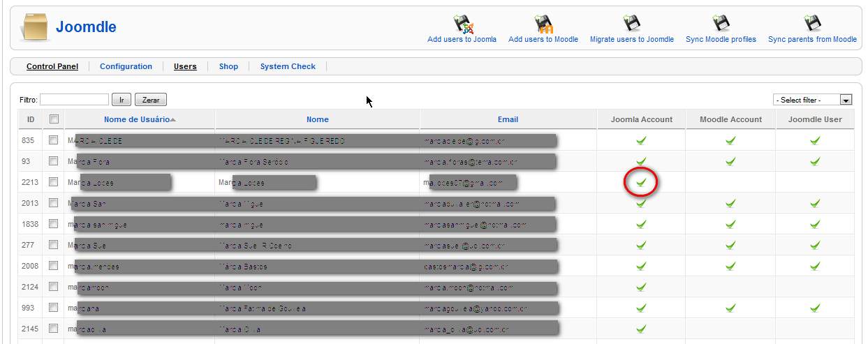Select the checkbox for user ID 2124
Viewport: 868px width, 344px height.
(x=54, y=287)
